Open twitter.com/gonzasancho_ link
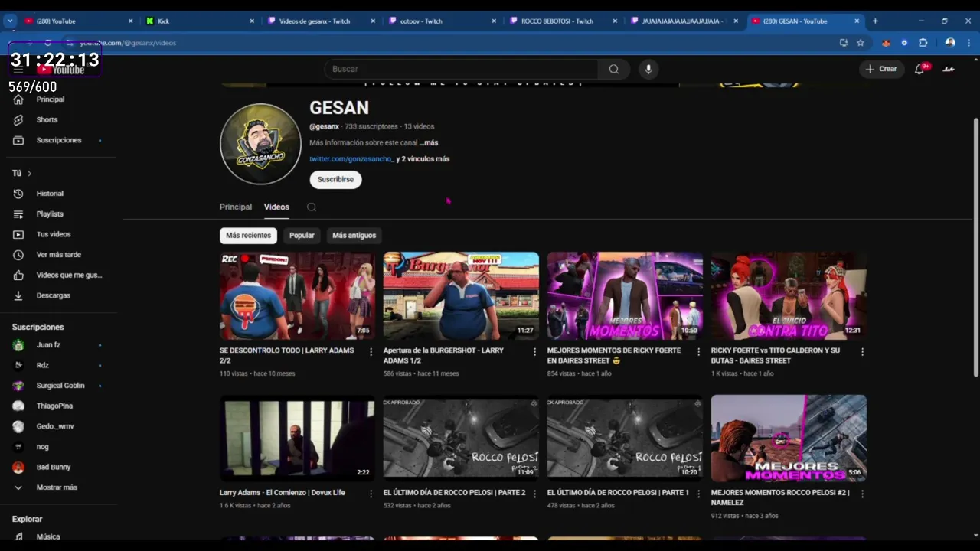The height and width of the screenshot is (551, 980). click(351, 159)
